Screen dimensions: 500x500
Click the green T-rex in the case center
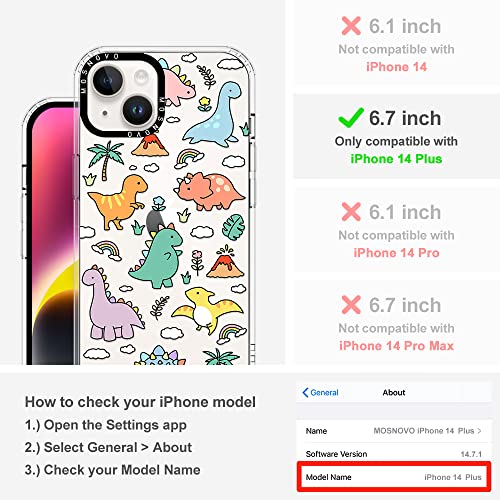pos(157,257)
